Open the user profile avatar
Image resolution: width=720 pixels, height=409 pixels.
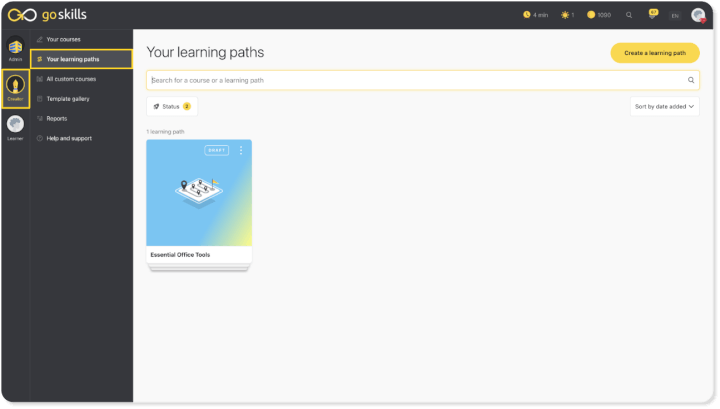pos(698,15)
